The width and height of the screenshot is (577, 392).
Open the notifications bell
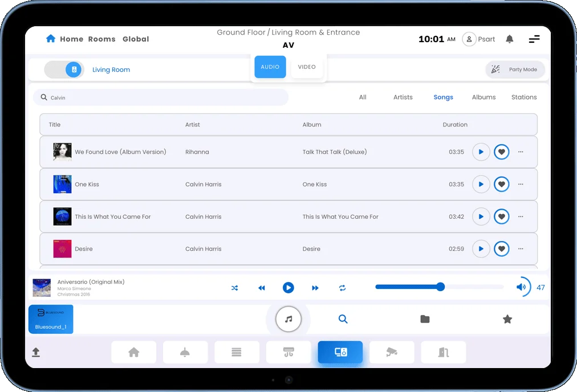509,39
